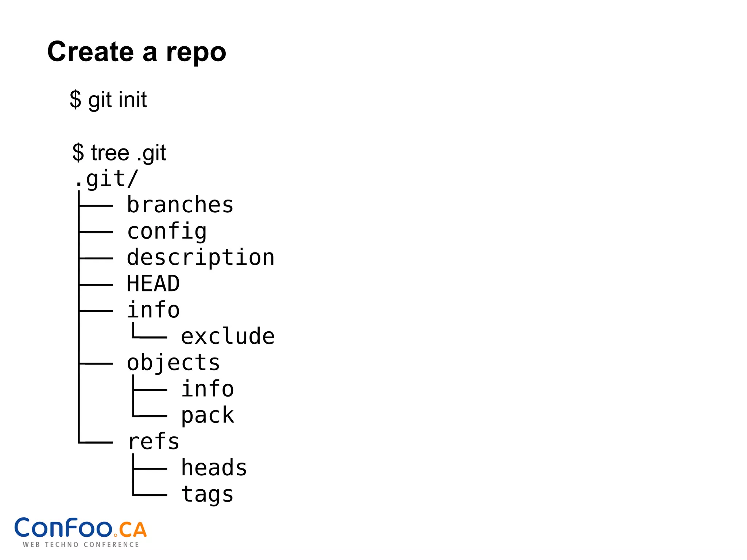The image size is (747, 560).
Task: Collapse the objects folder
Action: click(173, 363)
